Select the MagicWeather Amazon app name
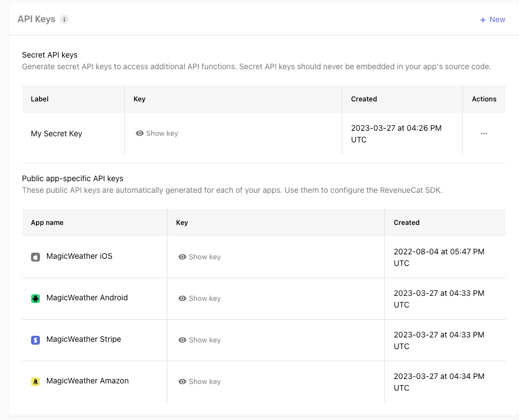 (x=88, y=381)
